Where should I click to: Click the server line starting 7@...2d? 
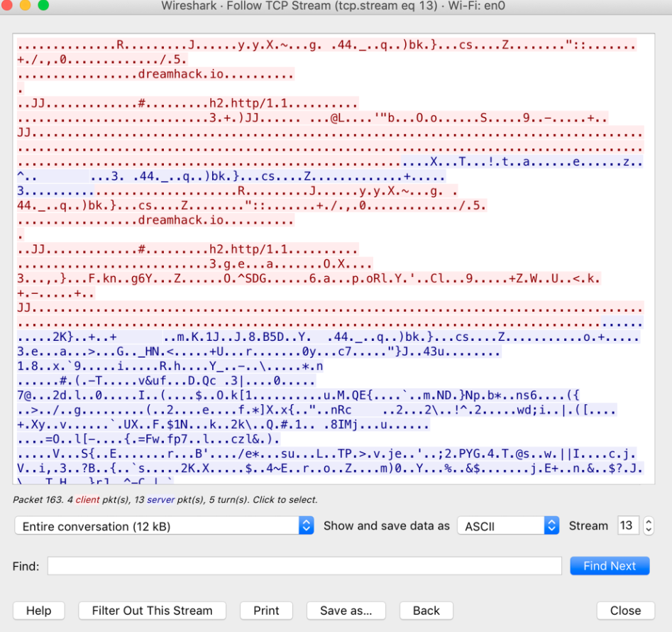pyautogui.click(x=298, y=396)
